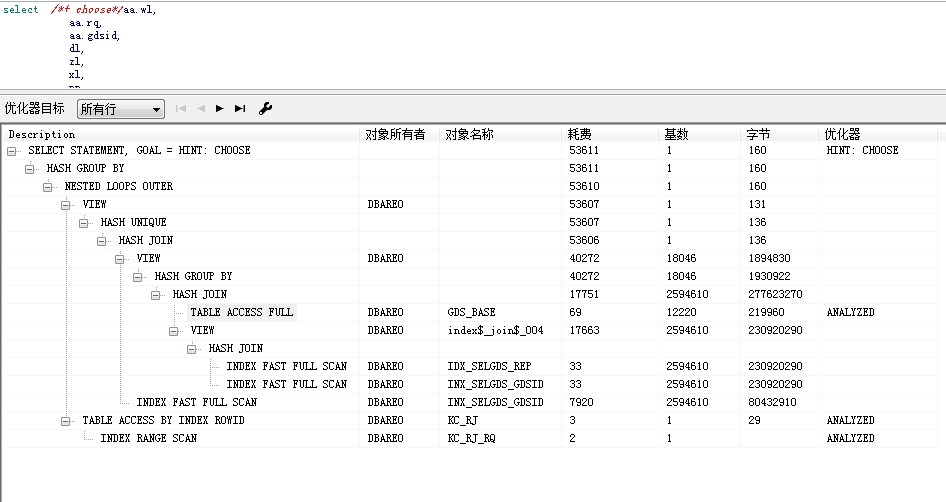This screenshot has height=502, width=946.
Task: Click the bytes value 80432910
Action: coord(772,402)
